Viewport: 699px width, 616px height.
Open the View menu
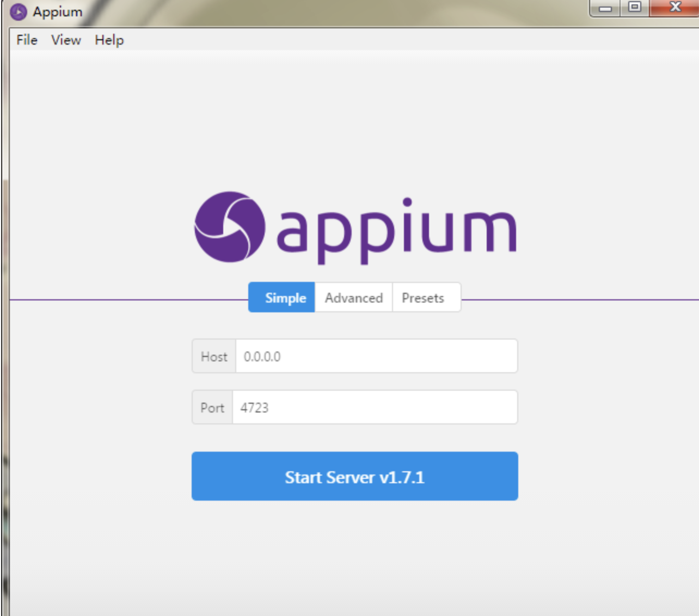click(x=66, y=40)
